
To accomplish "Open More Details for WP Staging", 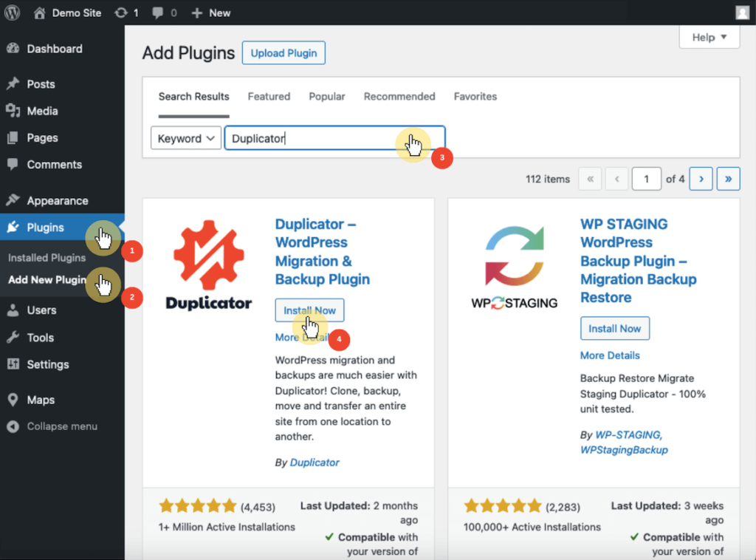I will pos(610,355).
